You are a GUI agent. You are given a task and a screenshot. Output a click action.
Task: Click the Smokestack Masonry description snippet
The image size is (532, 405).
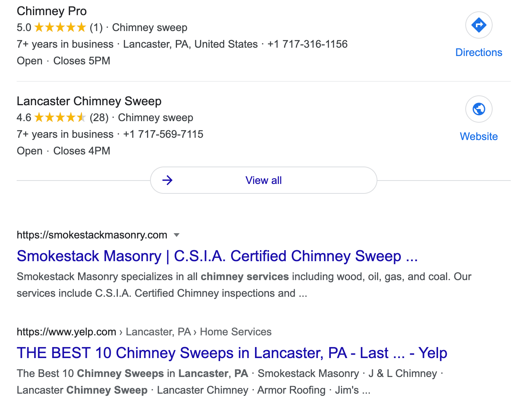(244, 285)
